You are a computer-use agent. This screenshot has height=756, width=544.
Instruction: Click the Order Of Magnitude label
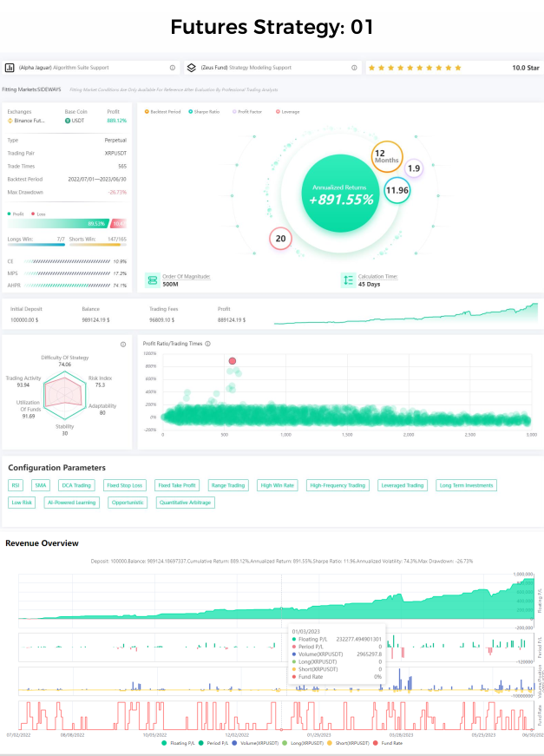186,276
